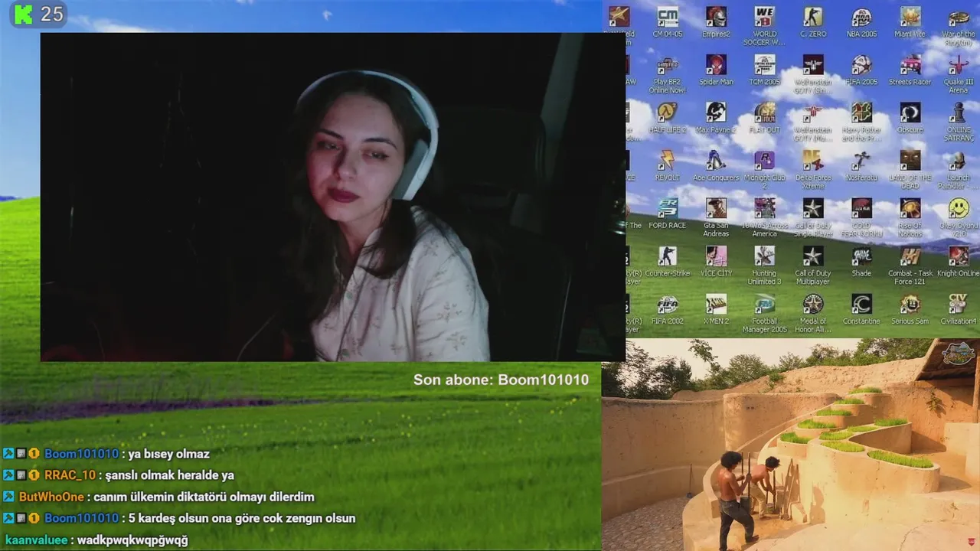Click the ButWhoOne chat username
Image resolution: width=980 pixels, height=551 pixels.
51,497
